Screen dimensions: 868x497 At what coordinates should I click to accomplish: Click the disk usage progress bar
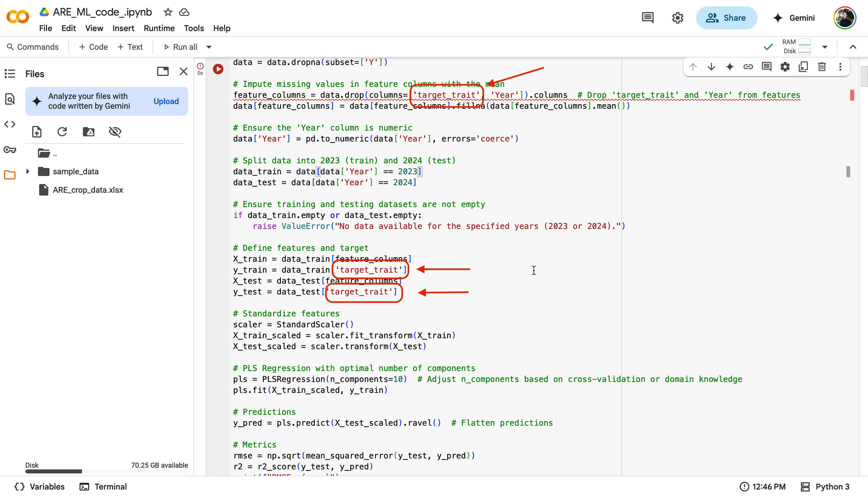click(x=106, y=471)
